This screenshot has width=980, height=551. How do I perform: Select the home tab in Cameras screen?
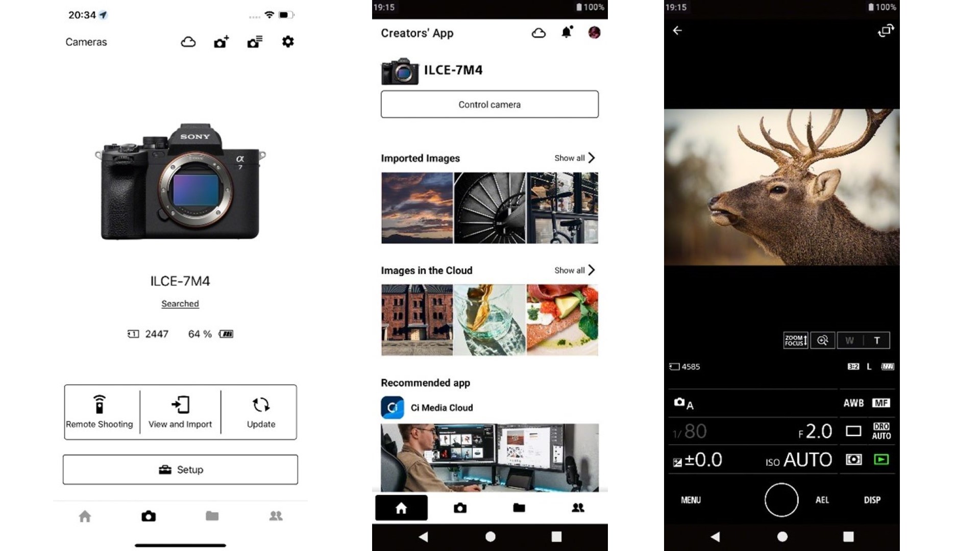point(85,516)
